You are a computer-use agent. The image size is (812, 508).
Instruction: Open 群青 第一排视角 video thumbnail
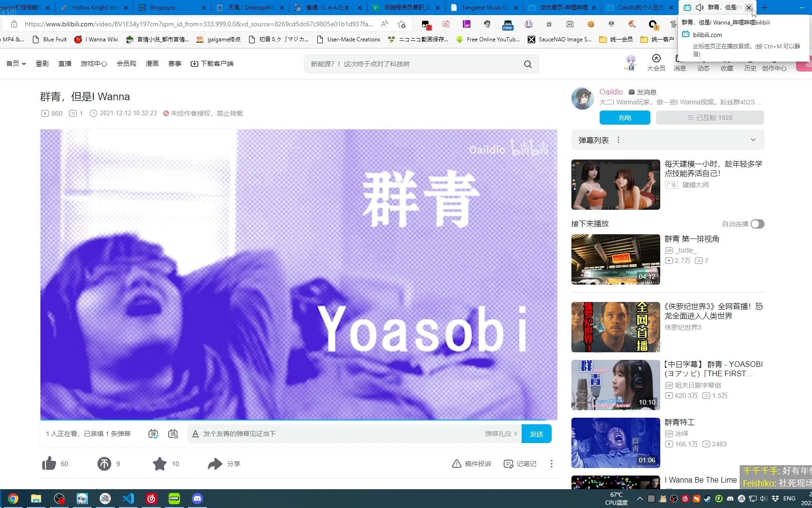616,260
